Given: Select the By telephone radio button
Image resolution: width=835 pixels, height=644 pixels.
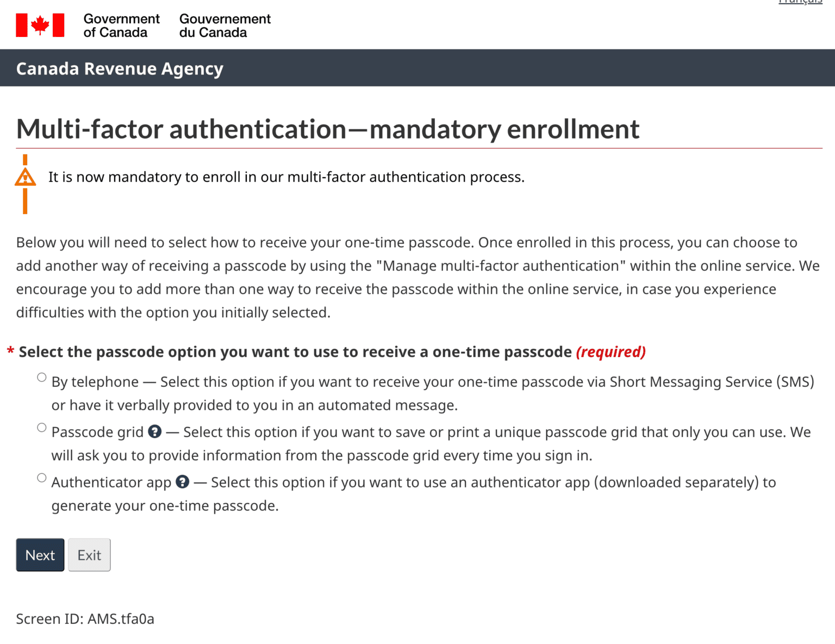Looking at the screenshot, I should click(x=42, y=378).
